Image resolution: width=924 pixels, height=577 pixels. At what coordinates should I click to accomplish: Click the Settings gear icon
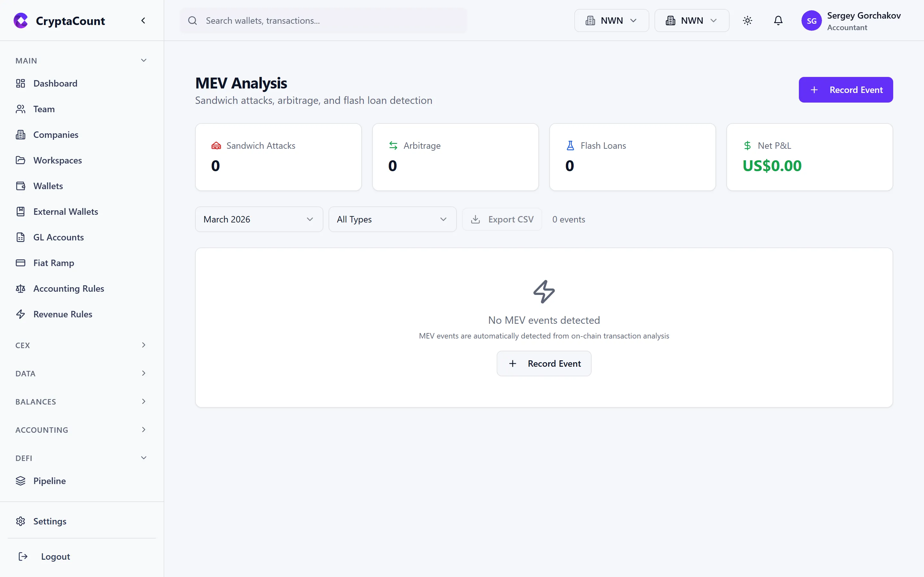(x=21, y=521)
